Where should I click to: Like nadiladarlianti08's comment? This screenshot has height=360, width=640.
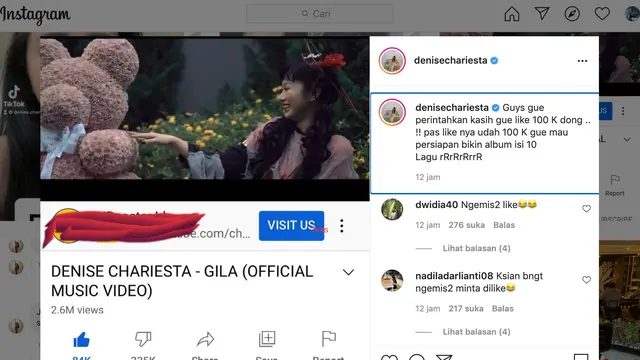click(586, 280)
